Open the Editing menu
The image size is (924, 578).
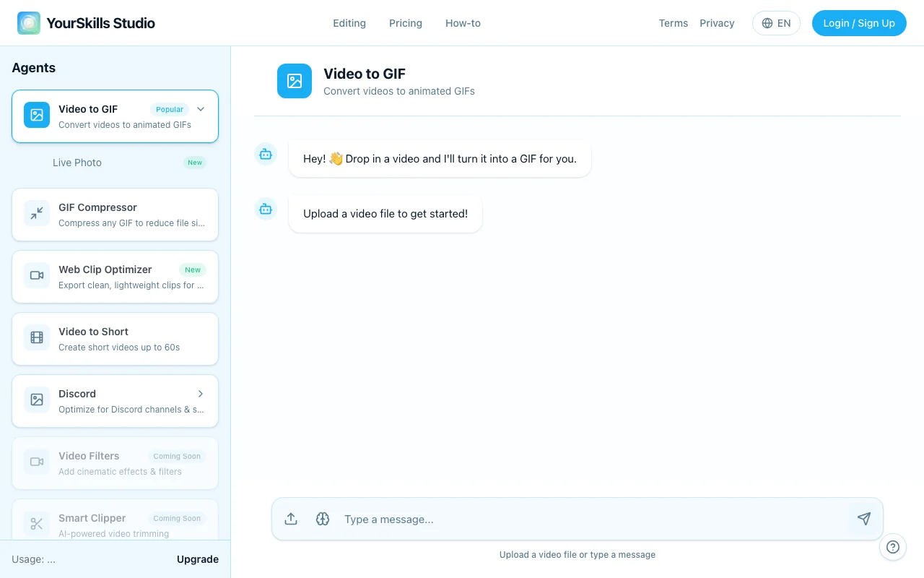[349, 23]
